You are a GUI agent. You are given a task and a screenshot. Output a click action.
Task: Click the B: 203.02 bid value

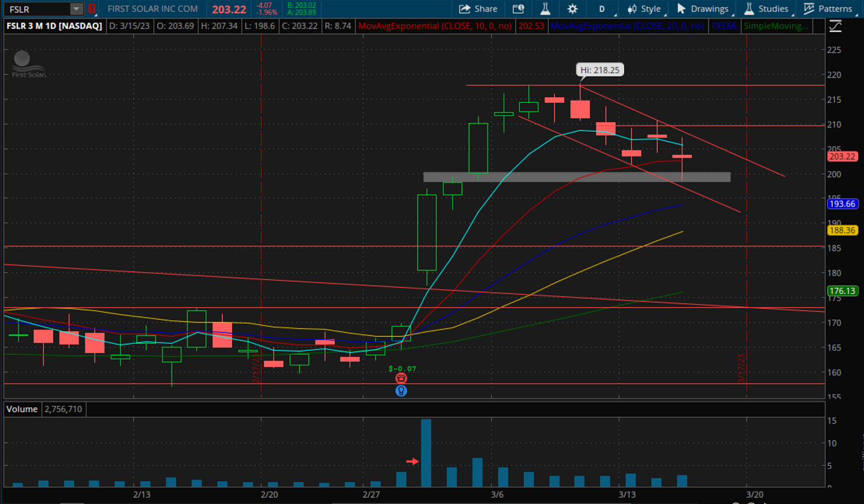[301, 5]
